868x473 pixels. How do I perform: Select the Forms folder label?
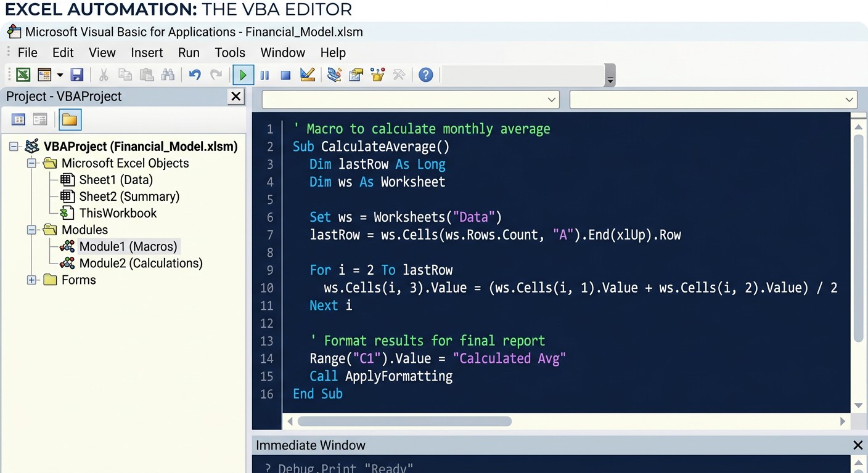tap(78, 280)
